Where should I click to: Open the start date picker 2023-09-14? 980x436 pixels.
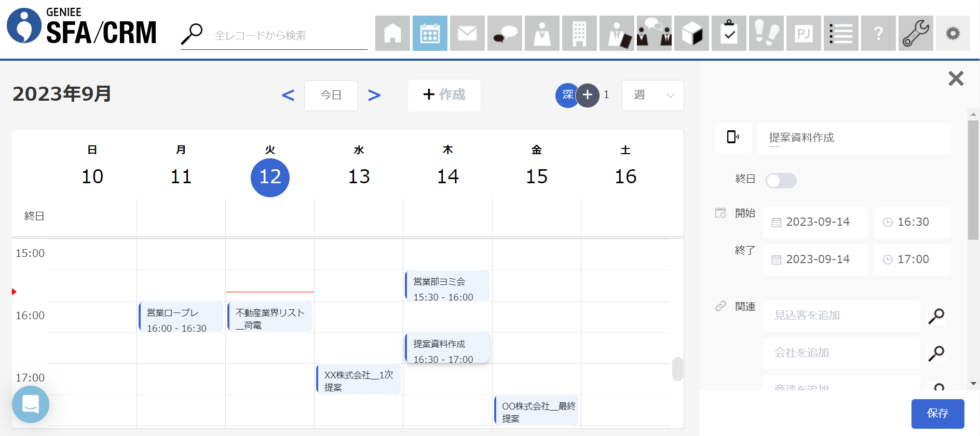815,222
